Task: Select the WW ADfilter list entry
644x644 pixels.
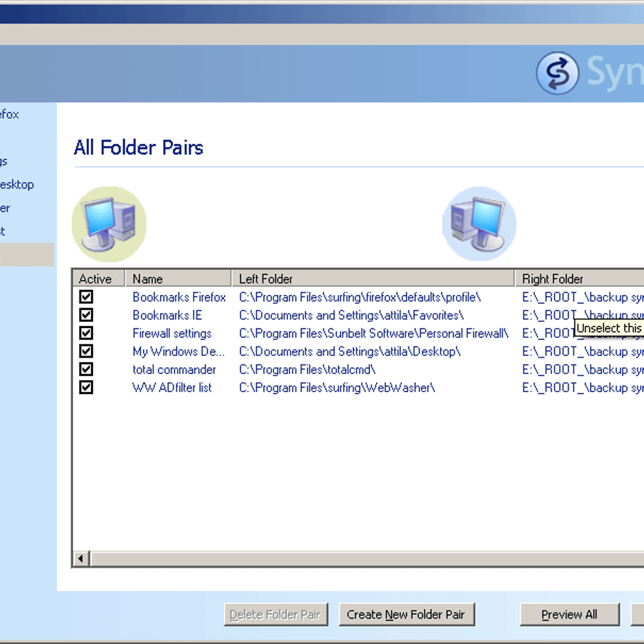Action: 172,388
